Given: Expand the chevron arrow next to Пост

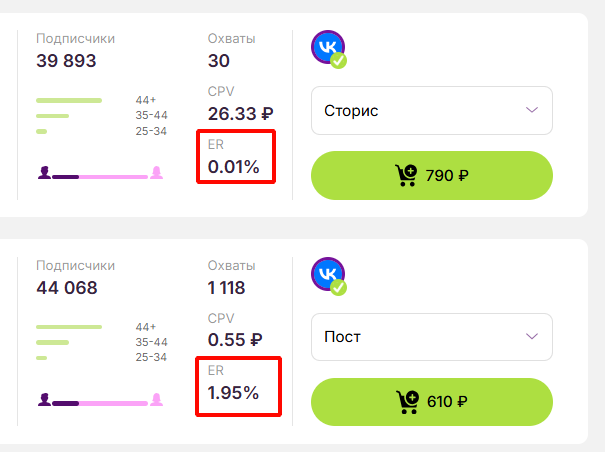Looking at the screenshot, I should (x=532, y=337).
